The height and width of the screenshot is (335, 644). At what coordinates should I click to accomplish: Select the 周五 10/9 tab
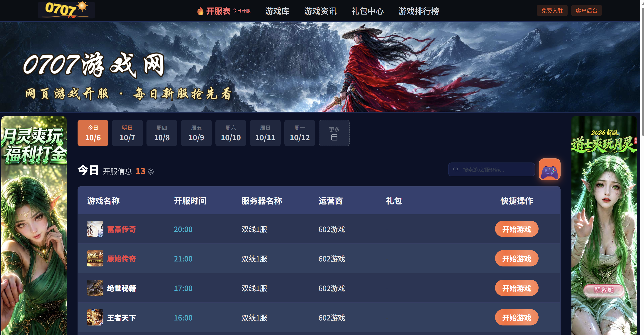click(196, 133)
